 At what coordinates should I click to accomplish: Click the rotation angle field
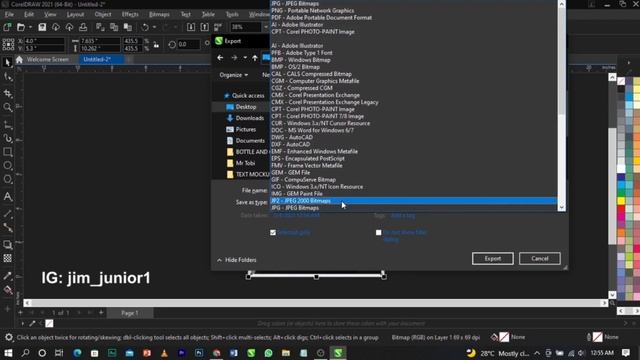[189, 44]
